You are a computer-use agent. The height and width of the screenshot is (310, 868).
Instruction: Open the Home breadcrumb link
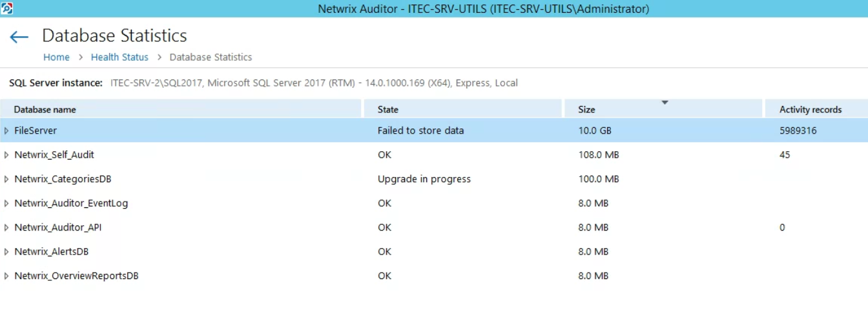(56, 57)
